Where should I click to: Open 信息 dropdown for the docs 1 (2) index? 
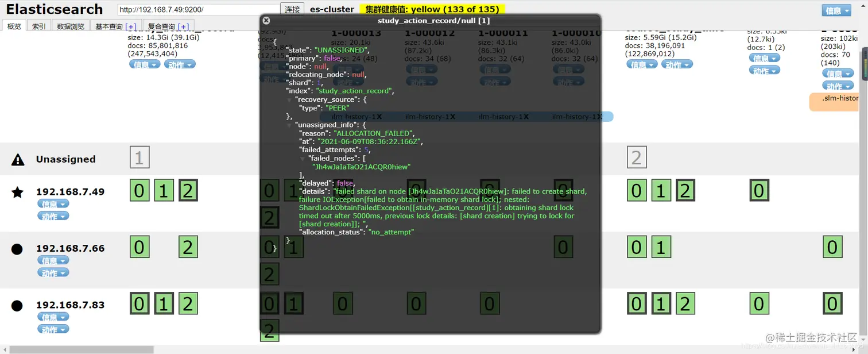pyautogui.click(x=765, y=58)
